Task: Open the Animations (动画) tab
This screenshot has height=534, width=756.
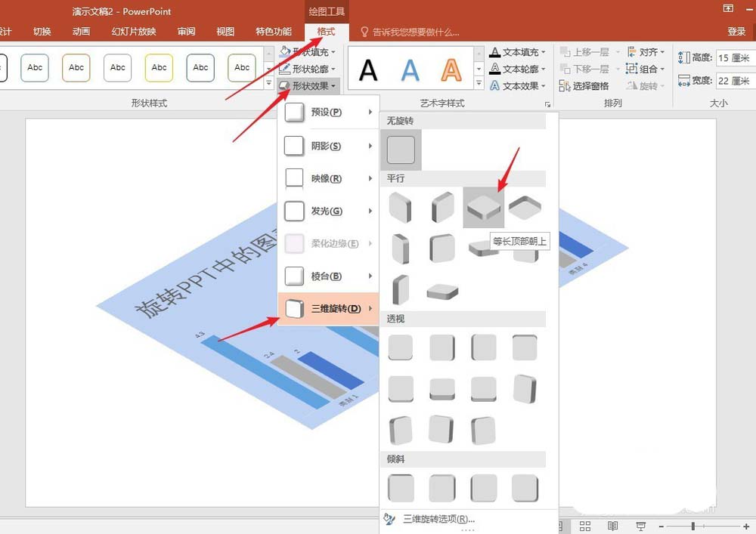Action: pos(81,32)
